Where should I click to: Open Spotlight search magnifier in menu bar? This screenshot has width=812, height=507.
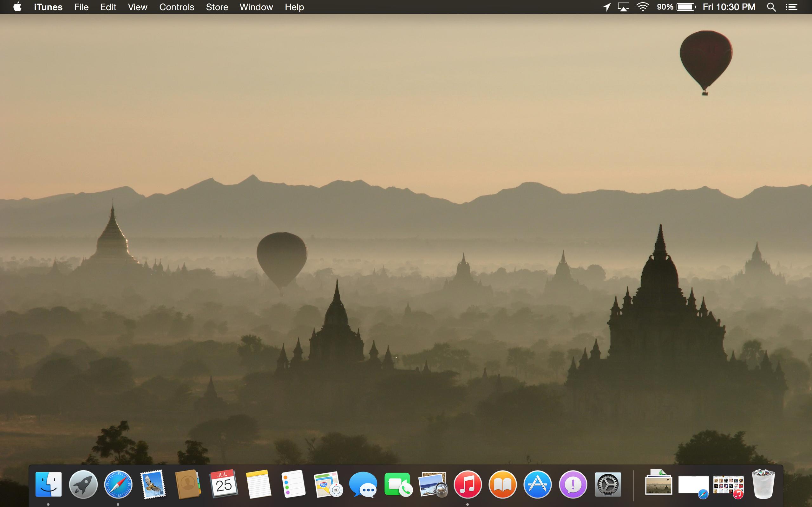pyautogui.click(x=771, y=7)
